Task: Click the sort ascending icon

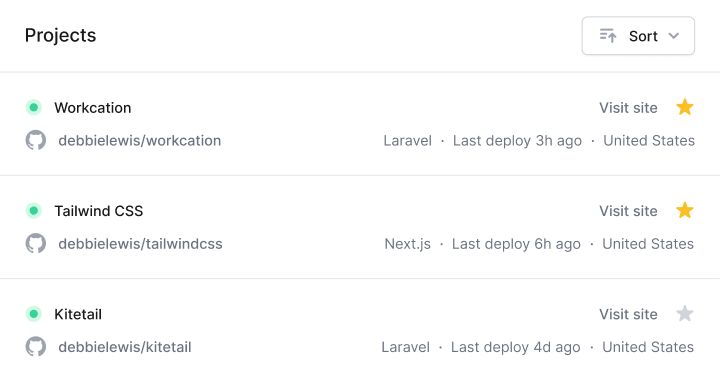Action: point(608,36)
